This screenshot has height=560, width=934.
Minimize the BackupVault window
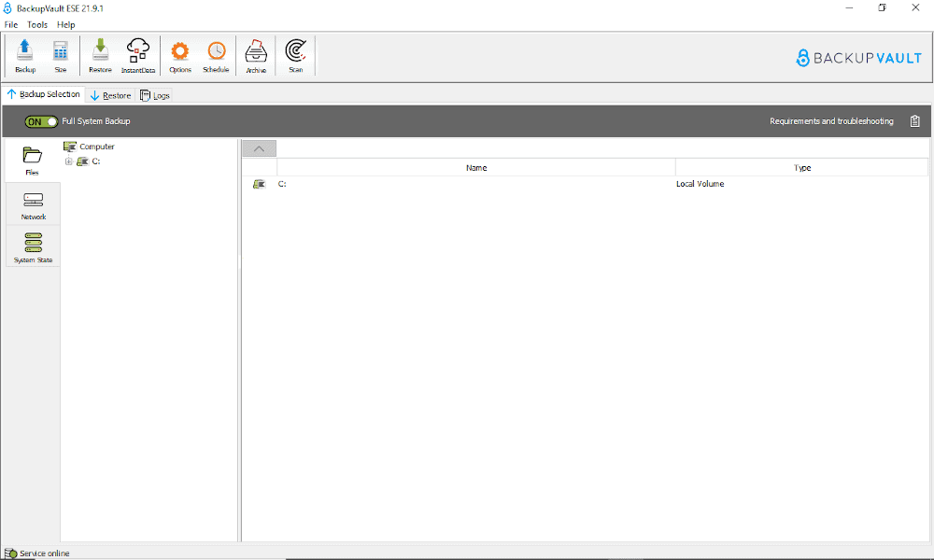click(x=849, y=7)
